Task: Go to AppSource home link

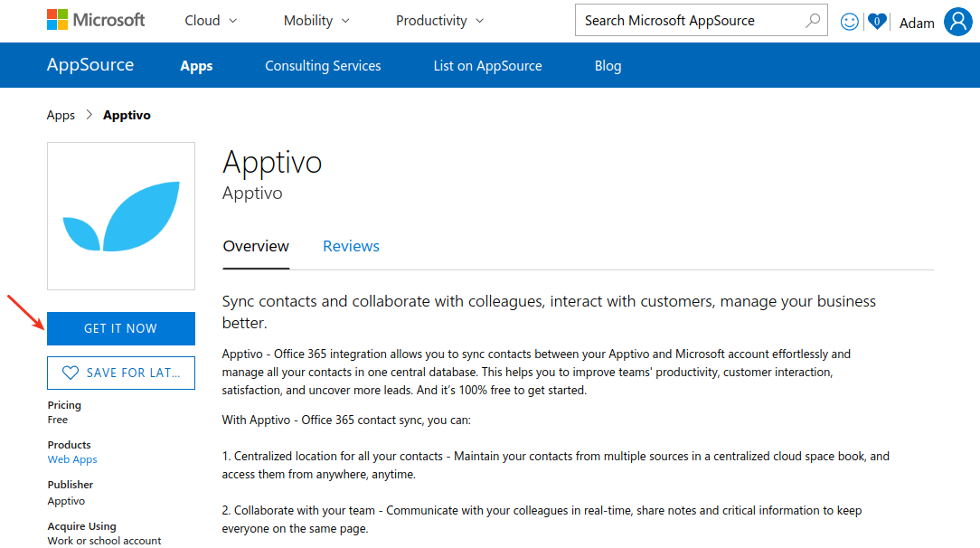Action: click(90, 64)
